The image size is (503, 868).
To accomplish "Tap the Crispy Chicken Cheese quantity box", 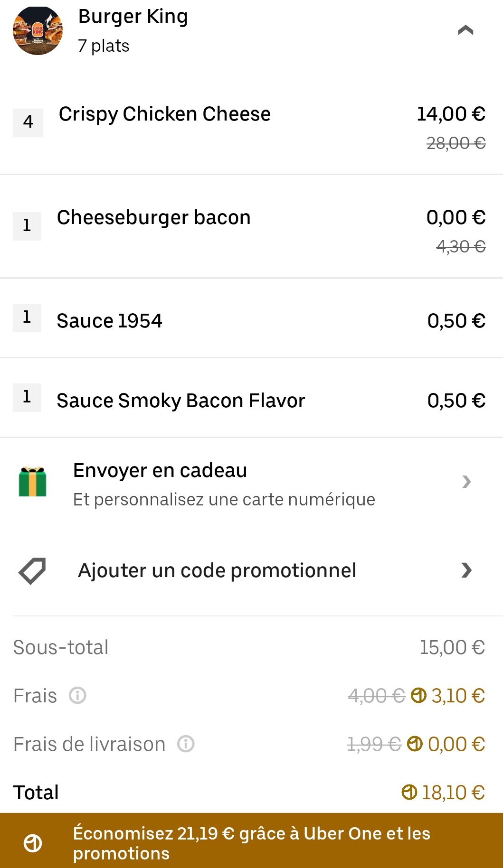I will point(28,122).
